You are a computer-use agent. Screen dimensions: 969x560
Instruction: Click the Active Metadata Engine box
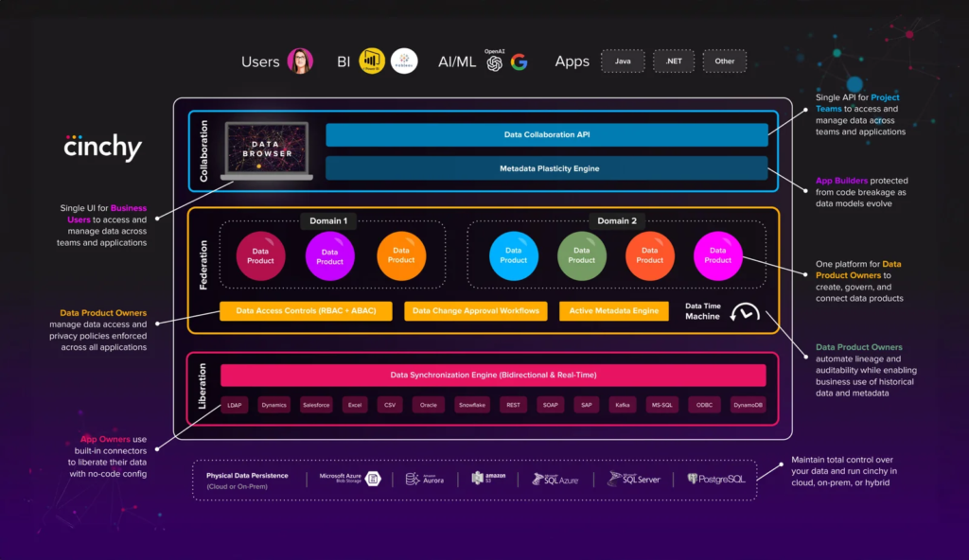click(x=613, y=311)
